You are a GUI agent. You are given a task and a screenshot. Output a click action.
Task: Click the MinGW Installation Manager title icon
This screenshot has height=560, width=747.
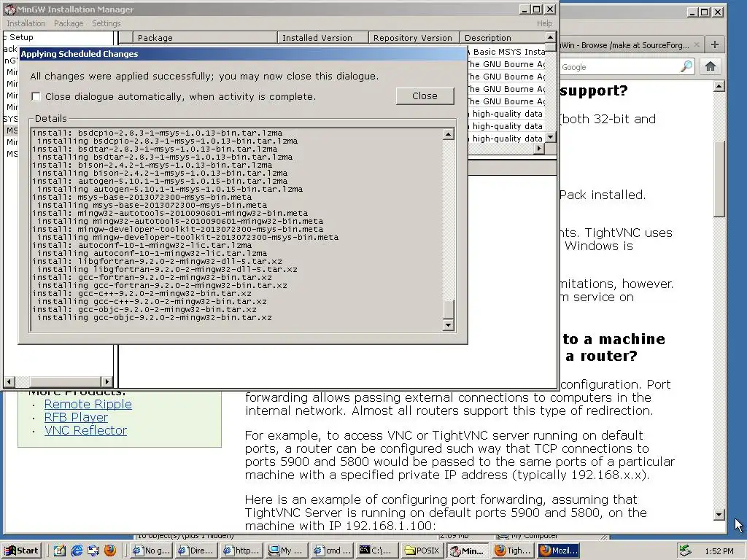tap(9, 9)
